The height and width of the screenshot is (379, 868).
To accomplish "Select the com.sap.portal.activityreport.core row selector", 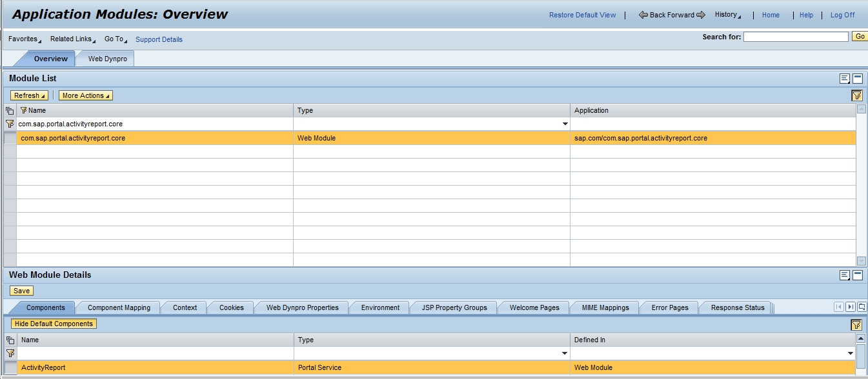I will click(x=10, y=138).
